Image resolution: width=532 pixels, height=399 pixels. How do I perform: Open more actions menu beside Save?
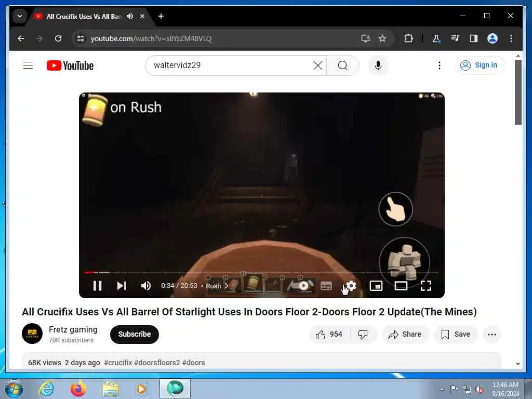(x=492, y=334)
